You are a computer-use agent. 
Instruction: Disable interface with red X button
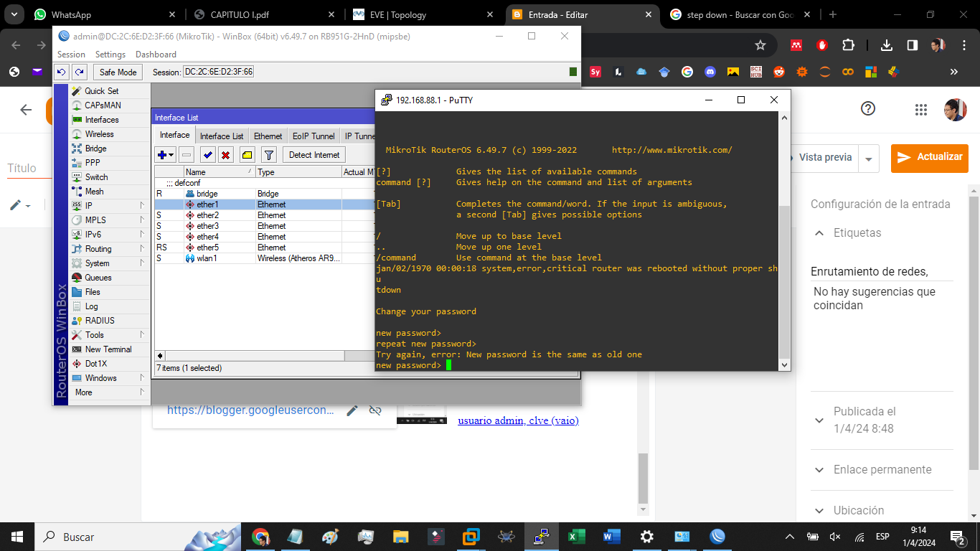[225, 154]
